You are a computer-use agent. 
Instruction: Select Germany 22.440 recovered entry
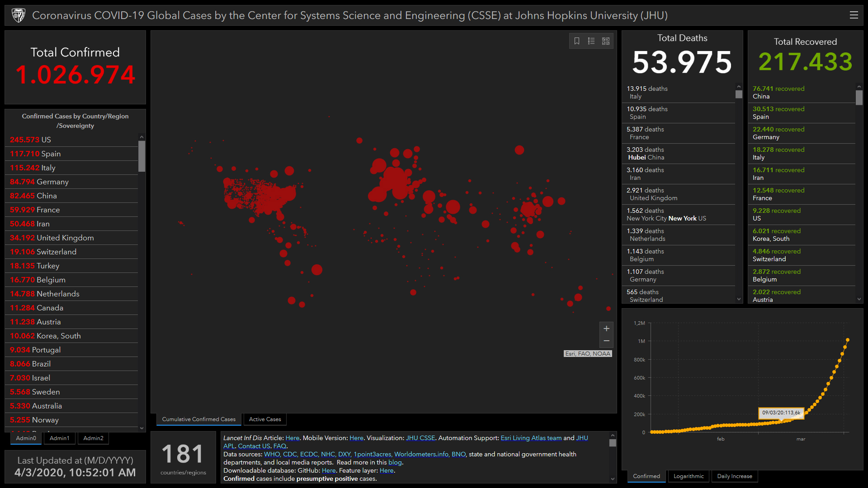[x=802, y=133]
